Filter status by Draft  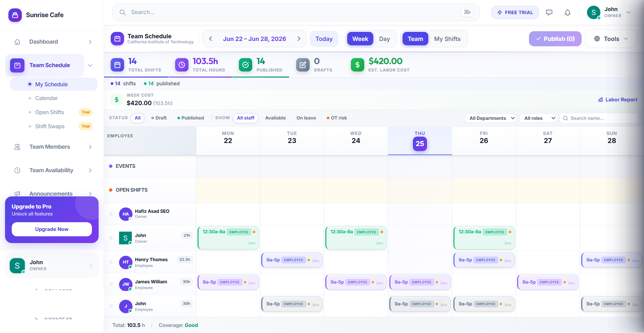coord(159,118)
